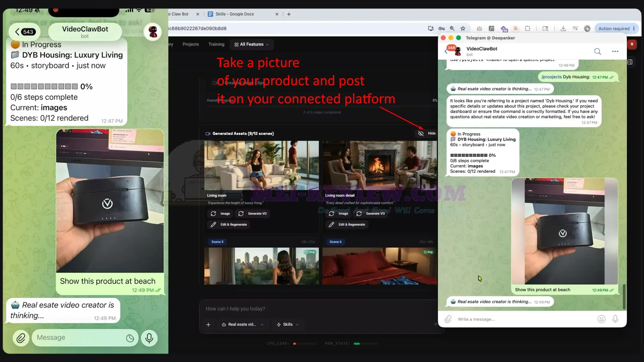Open the Skills dropdown in chat box
This screenshot has height=362, width=644.
(288, 324)
